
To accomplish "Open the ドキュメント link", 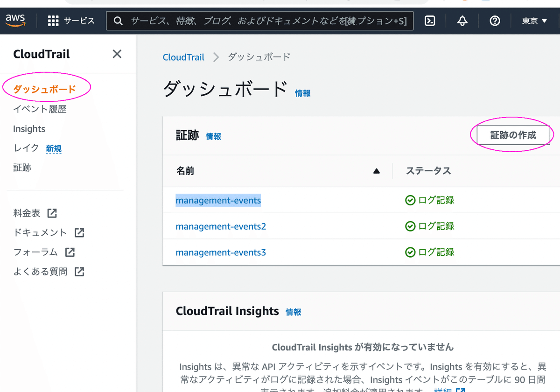I will click(x=40, y=232).
